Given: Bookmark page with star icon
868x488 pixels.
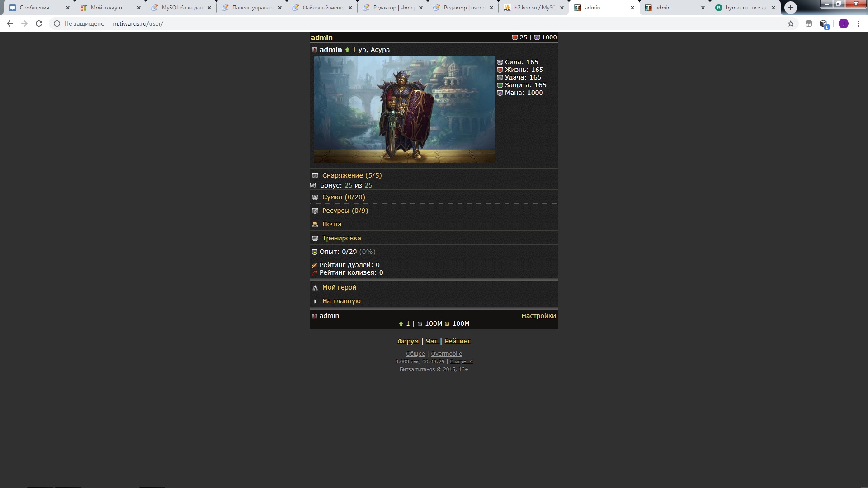Looking at the screenshot, I should (x=791, y=23).
